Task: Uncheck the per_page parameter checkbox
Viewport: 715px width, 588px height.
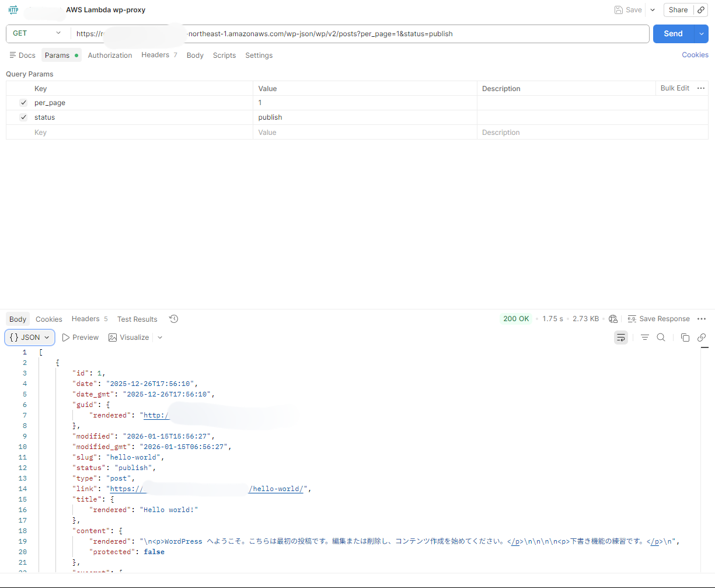Action: (23, 103)
